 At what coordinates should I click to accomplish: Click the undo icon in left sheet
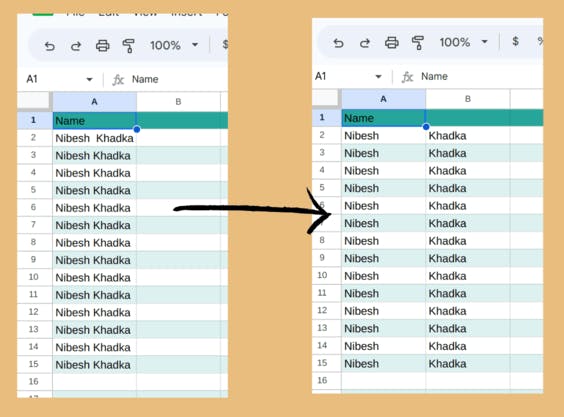tap(50, 46)
